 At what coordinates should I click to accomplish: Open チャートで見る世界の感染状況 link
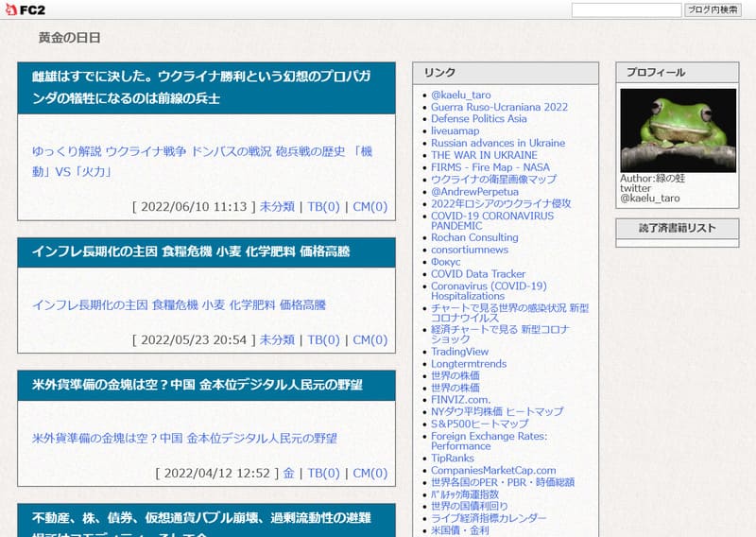(509, 313)
